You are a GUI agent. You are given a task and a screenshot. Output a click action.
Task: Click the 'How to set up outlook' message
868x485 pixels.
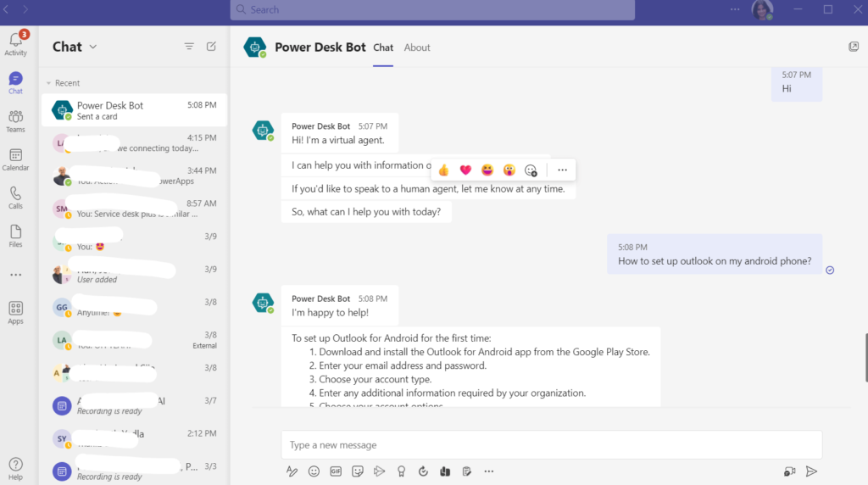click(x=714, y=254)
